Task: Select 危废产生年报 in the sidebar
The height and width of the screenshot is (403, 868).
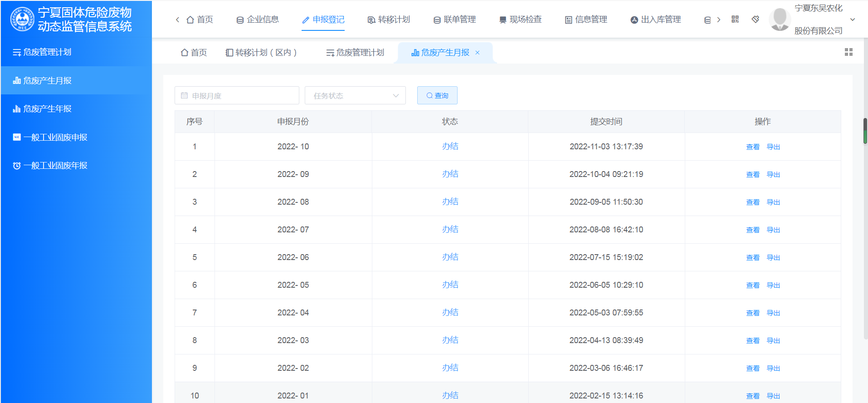Action: (47, 109)
